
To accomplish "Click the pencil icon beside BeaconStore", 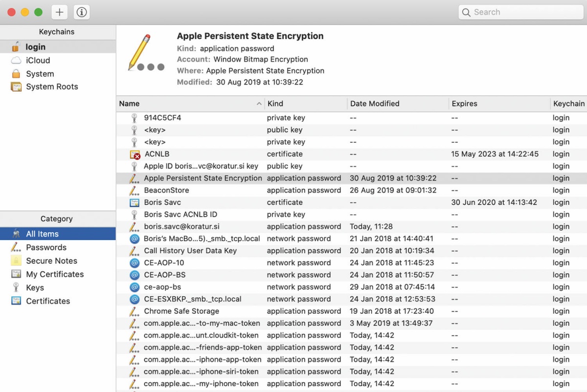I will tap(135, 191).
